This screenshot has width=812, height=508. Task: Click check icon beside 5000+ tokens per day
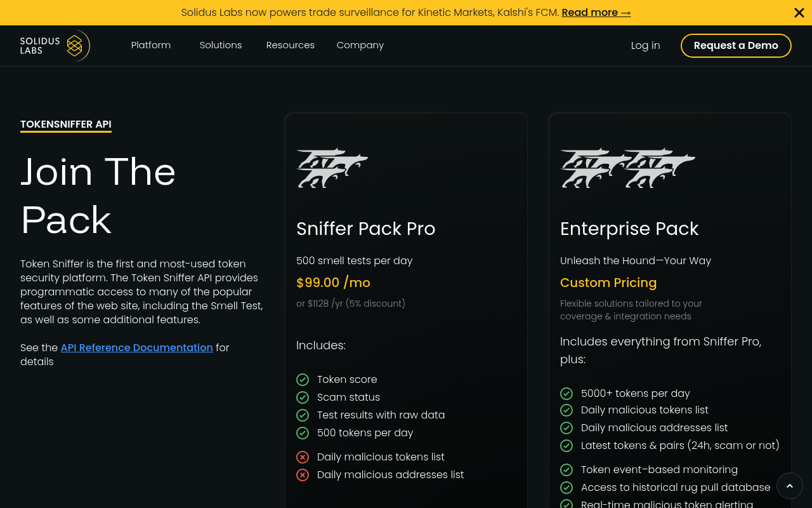(566, 394)
